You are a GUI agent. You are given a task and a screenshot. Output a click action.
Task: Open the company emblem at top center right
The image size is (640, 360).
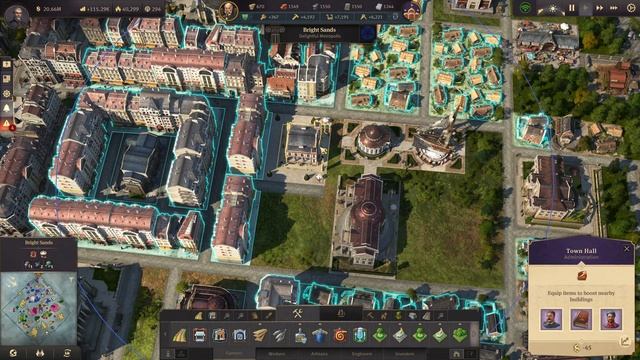point(411,11)
